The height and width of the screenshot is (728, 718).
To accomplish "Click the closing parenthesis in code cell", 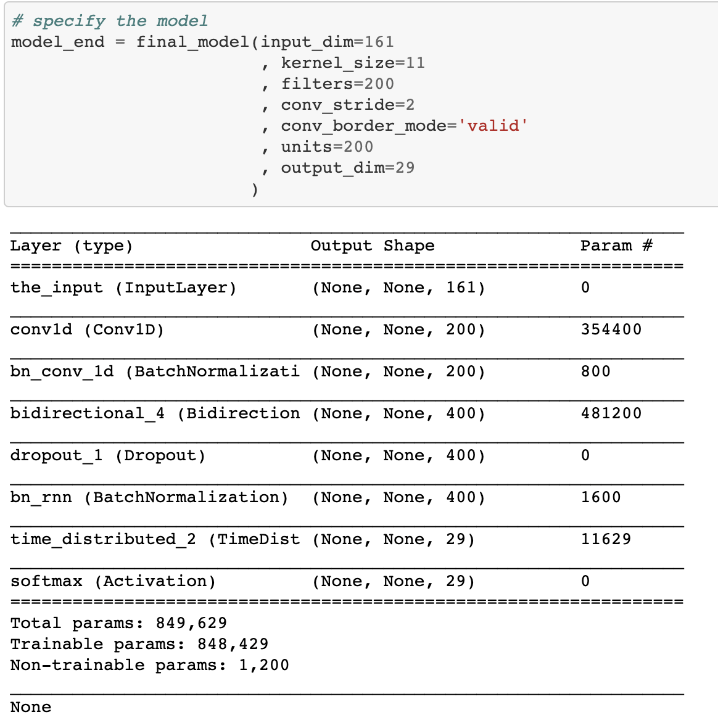I will click(x=255, y=189).
